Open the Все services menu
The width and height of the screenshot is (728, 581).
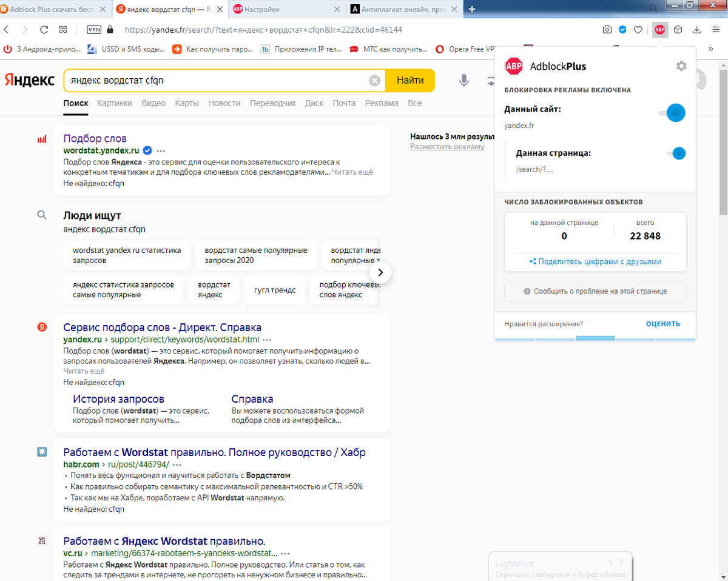point(415,103)
